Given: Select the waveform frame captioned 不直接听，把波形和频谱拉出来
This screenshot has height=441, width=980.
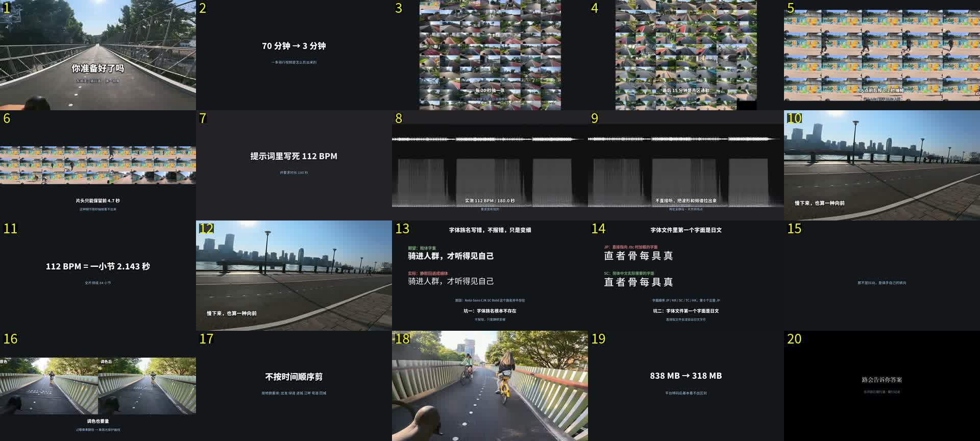Looking at the screenshot, I should 686,165.
